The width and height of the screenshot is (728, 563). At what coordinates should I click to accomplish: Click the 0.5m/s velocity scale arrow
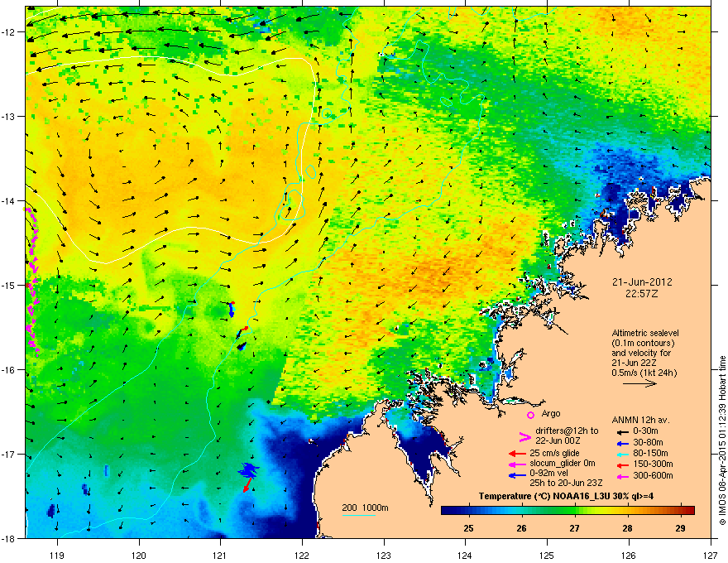point(639,383)
